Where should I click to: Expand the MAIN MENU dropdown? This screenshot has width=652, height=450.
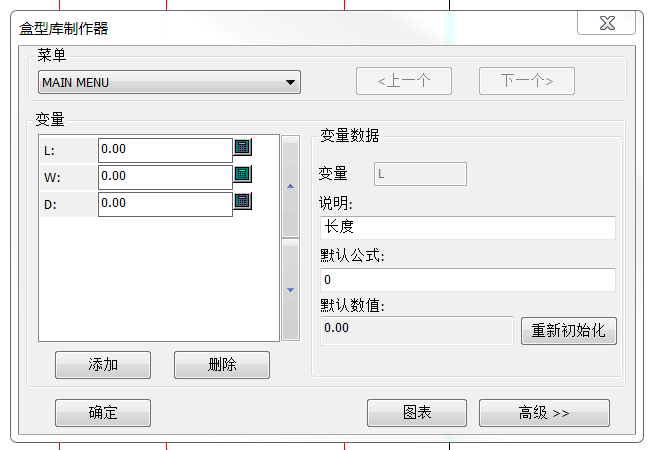290,82
